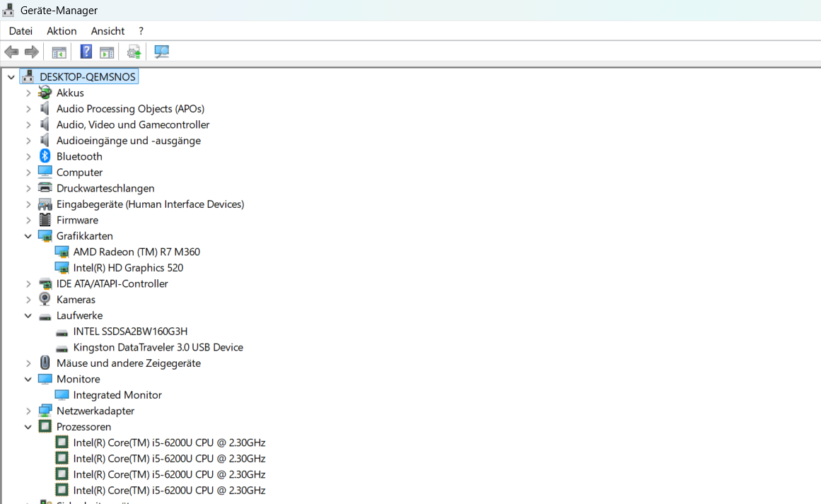821x504 pixels.
Task: Click the IDE ATA/ATAPI-Controller icon
Action: tap(45, 283)
